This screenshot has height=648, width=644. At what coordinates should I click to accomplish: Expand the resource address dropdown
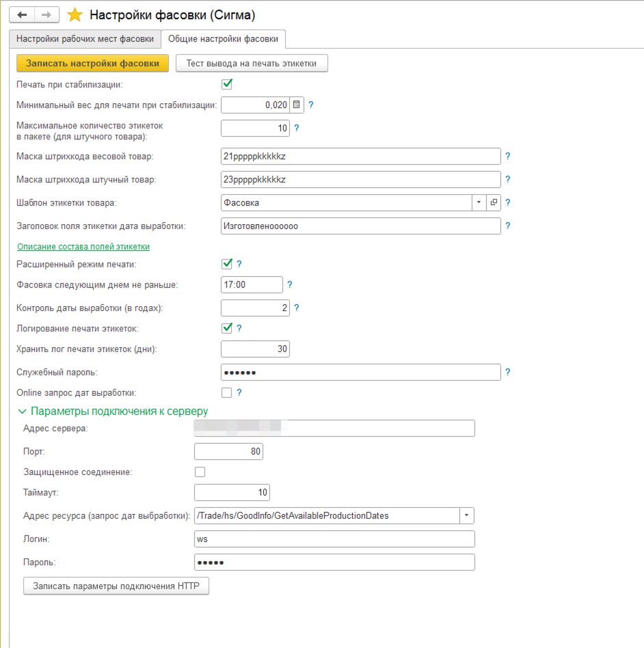(x=468, y=515)
